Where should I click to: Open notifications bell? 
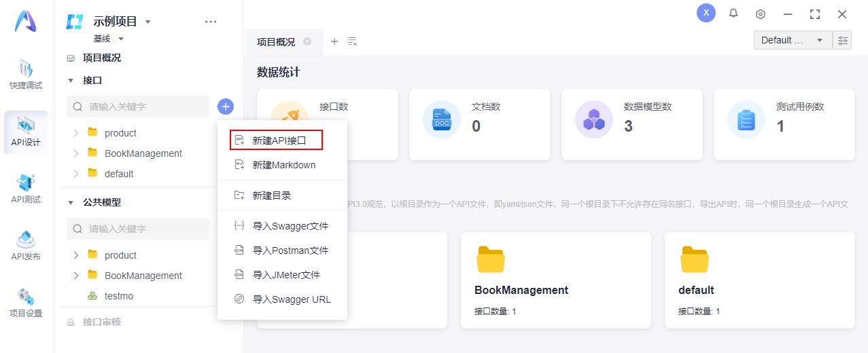coord(733,13)
